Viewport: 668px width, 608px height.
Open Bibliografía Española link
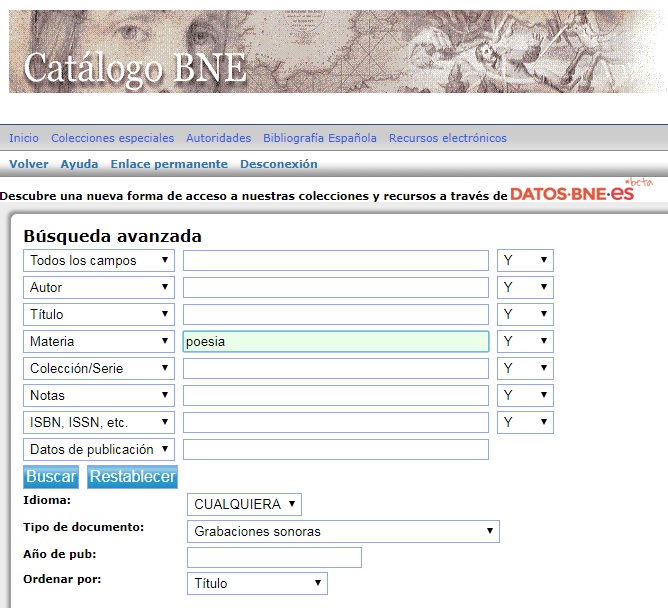pos(320,138)
